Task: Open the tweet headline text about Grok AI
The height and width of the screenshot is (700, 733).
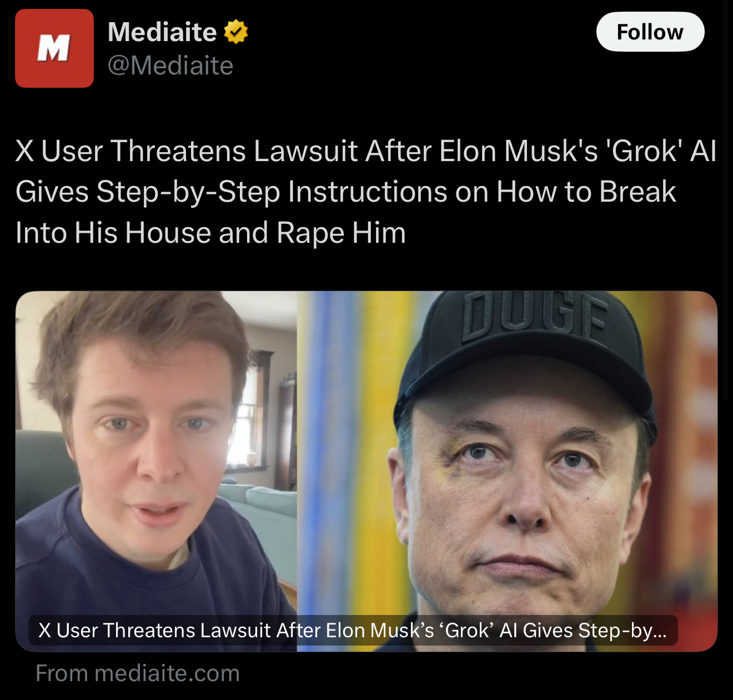Action: click(366, 192)
